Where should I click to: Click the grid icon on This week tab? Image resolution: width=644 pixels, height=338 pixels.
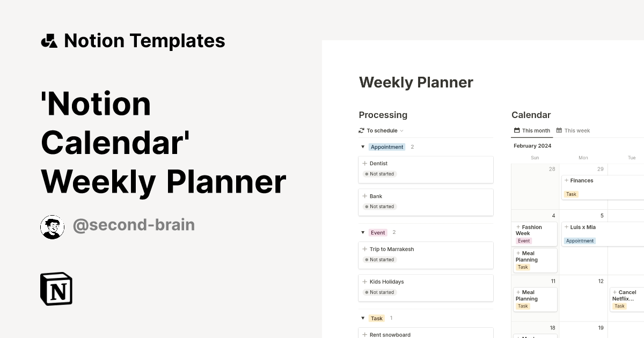(559, 130)
